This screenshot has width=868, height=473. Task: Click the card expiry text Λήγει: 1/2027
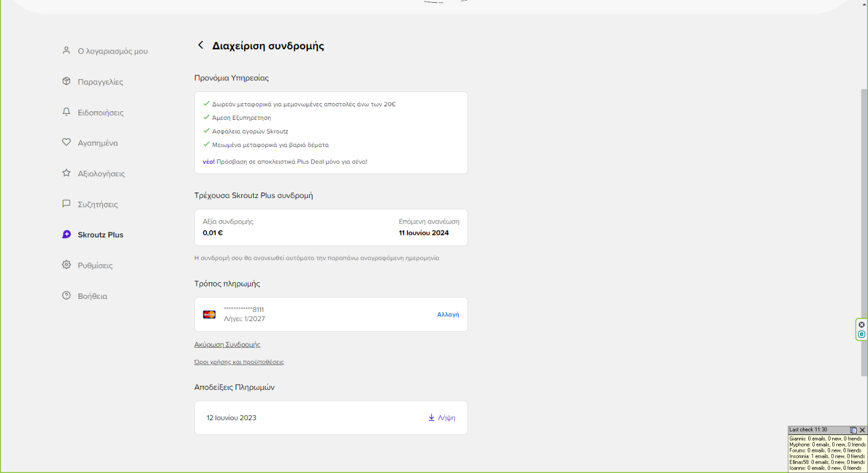[x=245, y=319]
